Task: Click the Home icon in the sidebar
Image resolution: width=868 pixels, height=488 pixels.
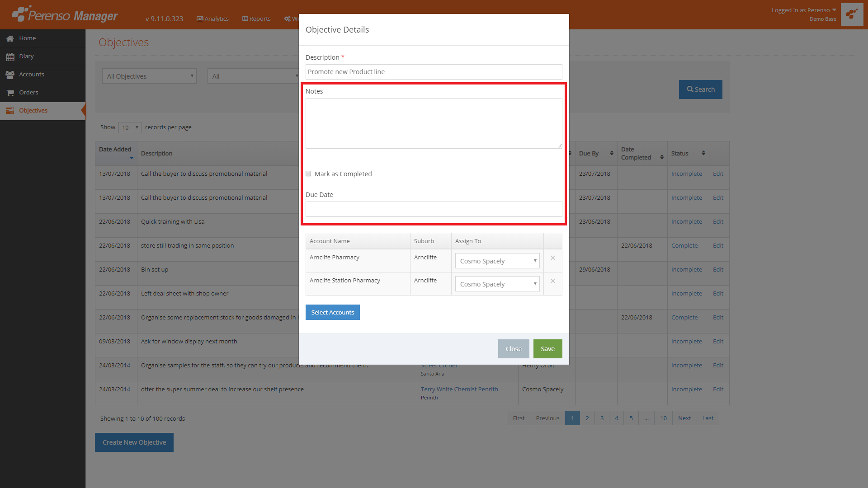Action: pyautogui.click(x=10, y=38)
